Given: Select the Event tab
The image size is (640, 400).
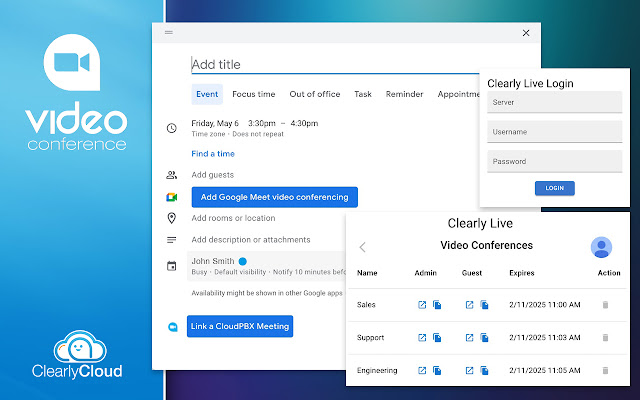Looking at the screenshot, I should click(x=207, y=94).
